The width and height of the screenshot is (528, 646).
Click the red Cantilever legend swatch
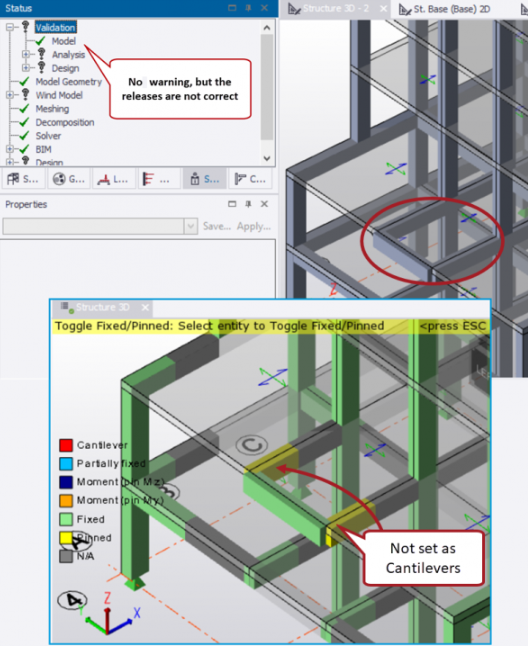[x=66, y=445]
